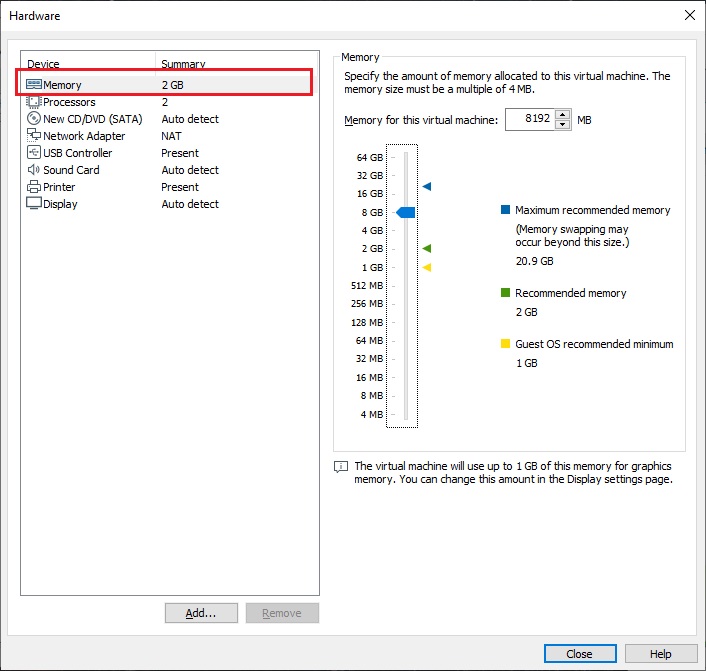Click the Network Adapter icon
This screenshot has height=671, width=706.
(x=34, y=135)
